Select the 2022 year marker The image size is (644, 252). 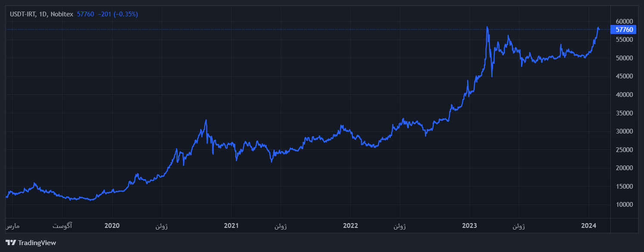(350, 226)
